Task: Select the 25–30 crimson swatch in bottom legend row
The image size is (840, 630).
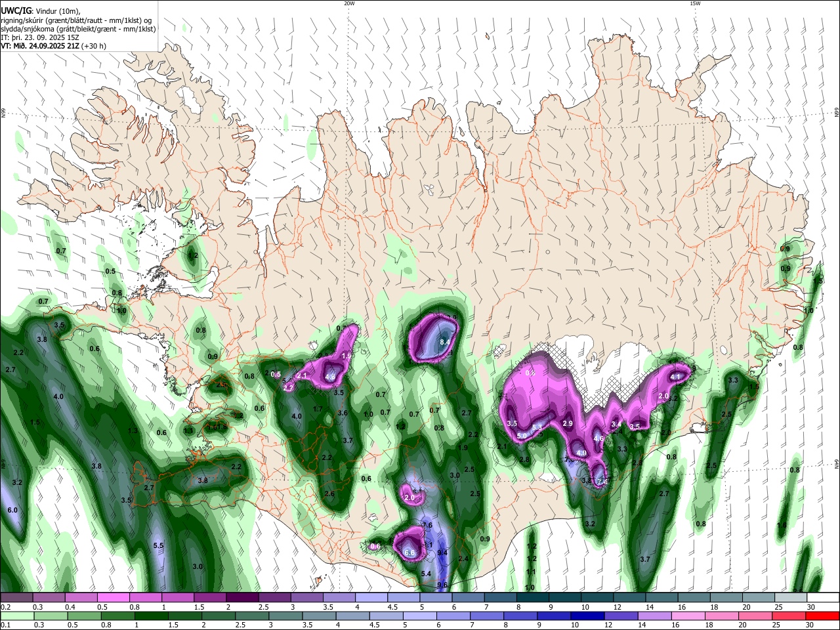Action: (789, 616)
